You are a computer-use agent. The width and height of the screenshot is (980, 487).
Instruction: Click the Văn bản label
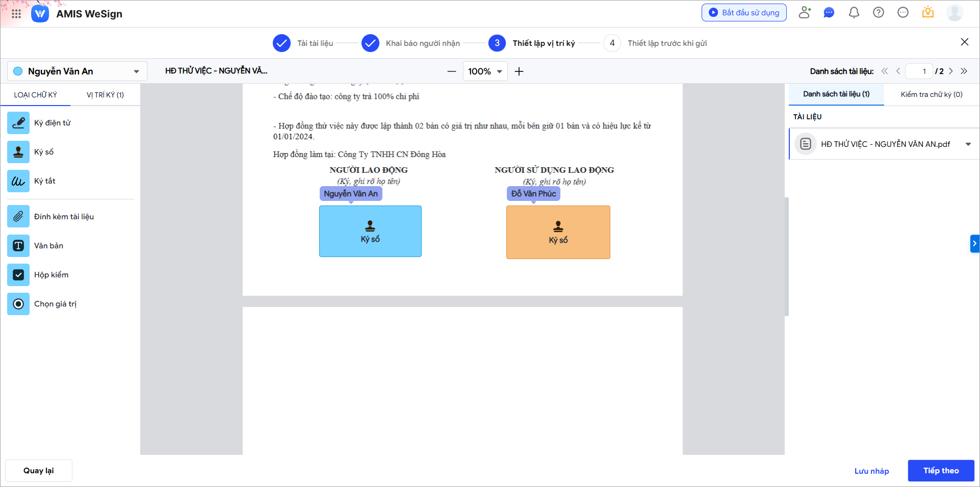click(48, 246)
